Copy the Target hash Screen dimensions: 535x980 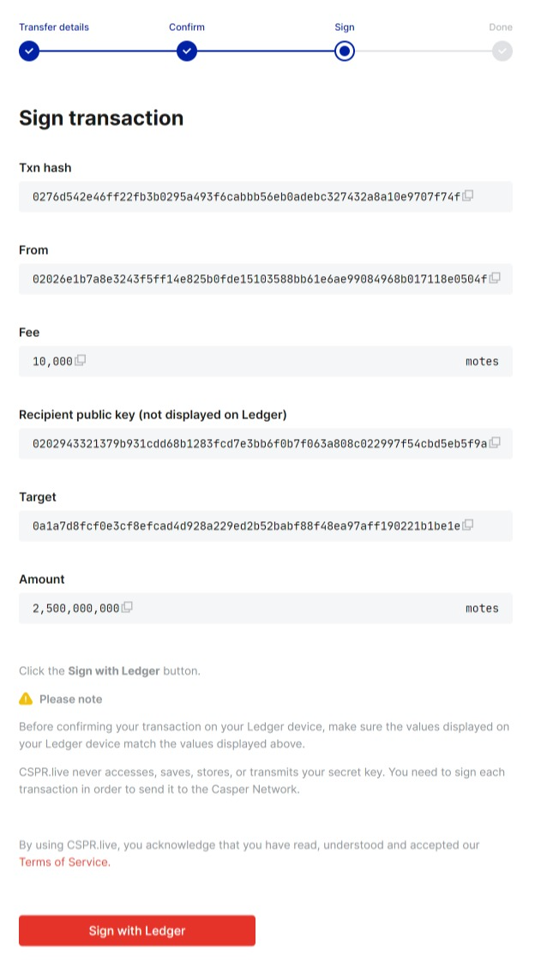click(468, 525)
